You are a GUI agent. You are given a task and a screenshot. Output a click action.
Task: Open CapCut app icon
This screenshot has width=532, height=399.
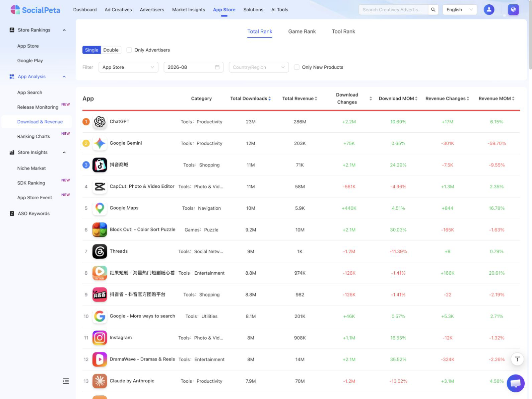[x=100, y=187]
